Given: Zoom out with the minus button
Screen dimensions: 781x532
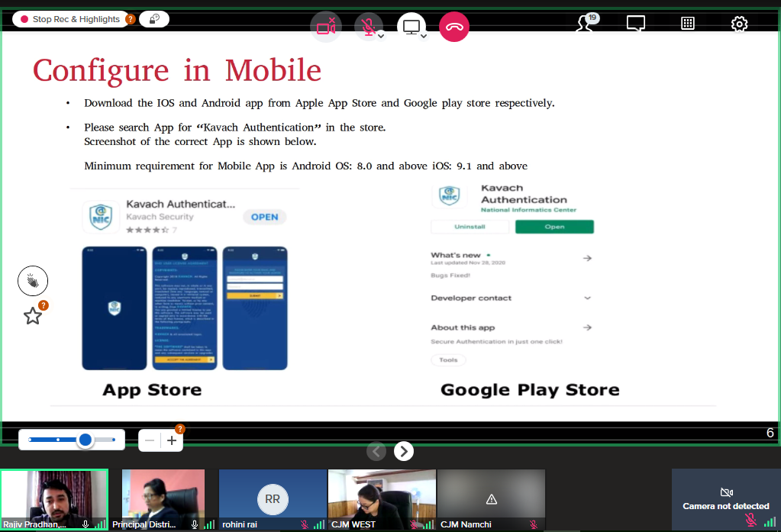Looking at the screenshot, I should (x=150, y=440).
